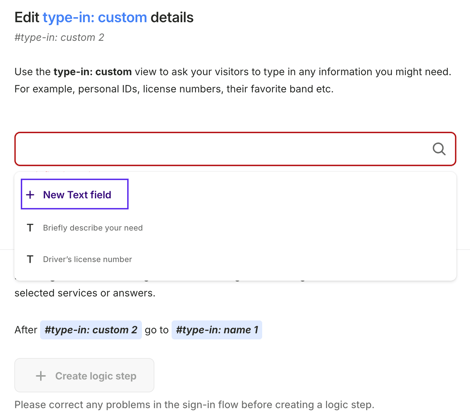Click the T icon for Briefly describe your need
Image resolution: width=470 pixels, height=416 pixels.
coord(30,228)
